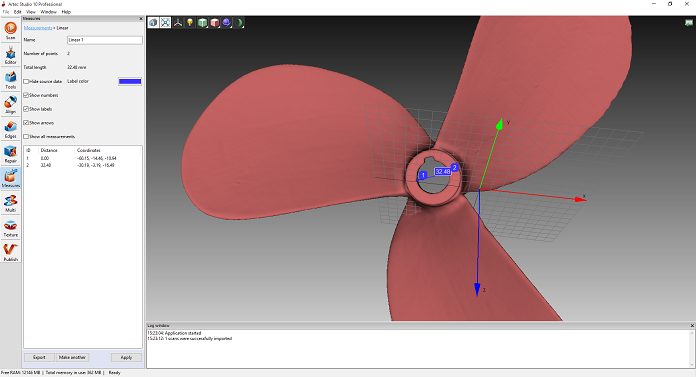
Task: Enable Show all measurements checkbox
Action: pyautogui.click(x=26, y=136)
